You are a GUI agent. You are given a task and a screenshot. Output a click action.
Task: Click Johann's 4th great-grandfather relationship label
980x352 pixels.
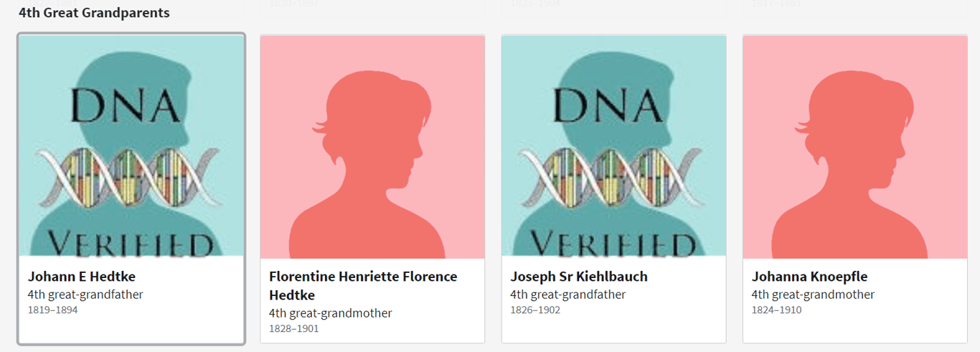pyautogui.click(x=85, y=295)
